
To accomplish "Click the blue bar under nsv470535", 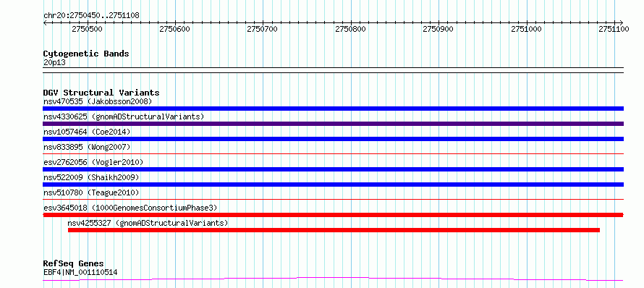I will click(x=333, y=109).
